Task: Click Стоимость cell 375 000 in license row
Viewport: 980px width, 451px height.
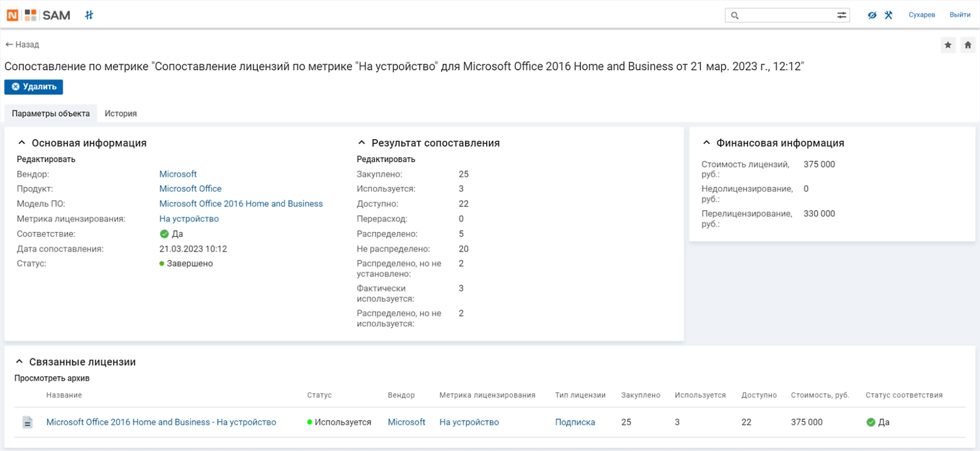Action: tap(806, 422)
